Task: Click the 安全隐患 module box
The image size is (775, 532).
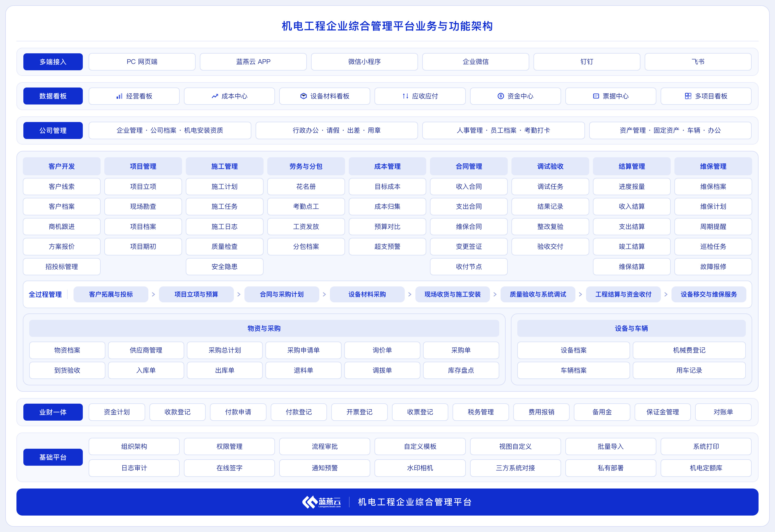Action: (x=225, y=267)
